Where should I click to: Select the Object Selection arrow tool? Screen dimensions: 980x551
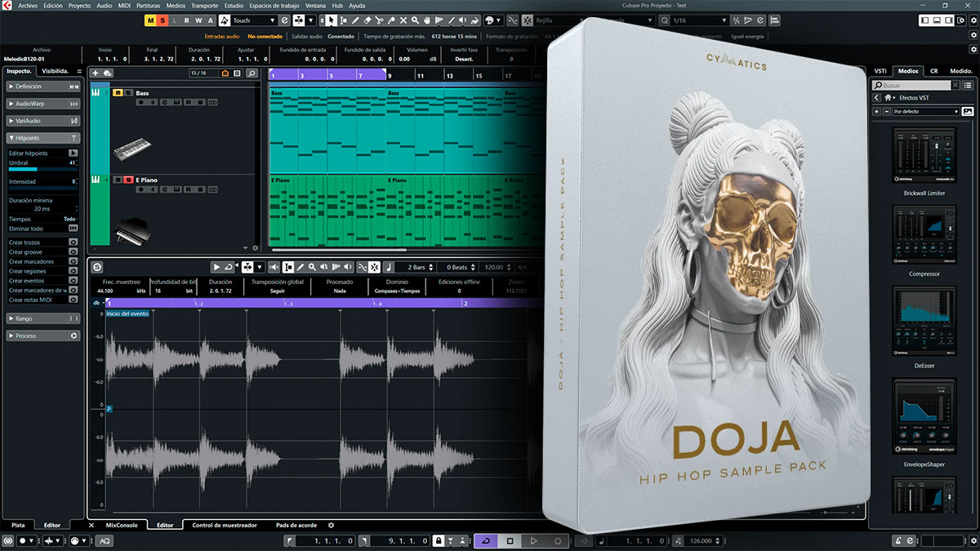(x=331, y=20)
